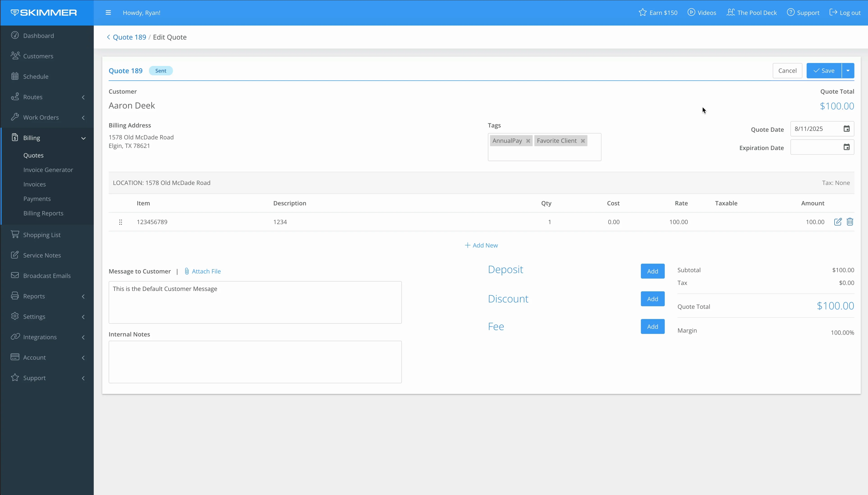868x495 pixels.
Task: Open Service Notes in sidebar
Action: (47, 255)
